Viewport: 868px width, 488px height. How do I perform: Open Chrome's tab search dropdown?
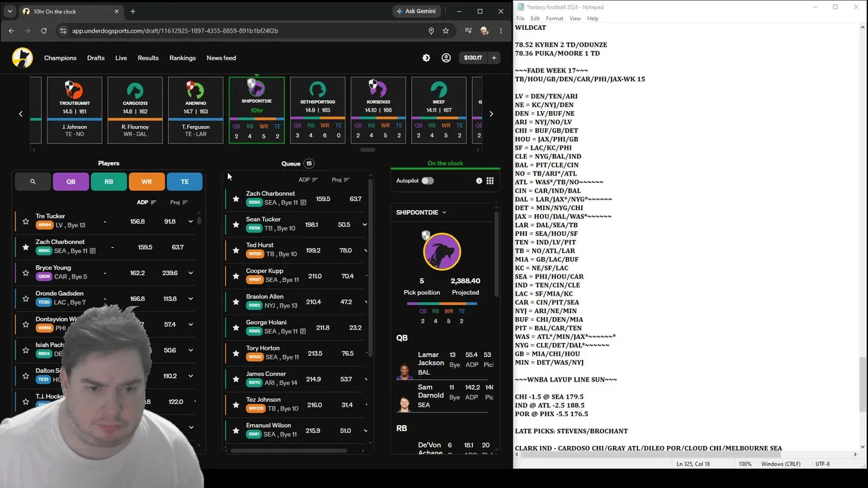10,12
